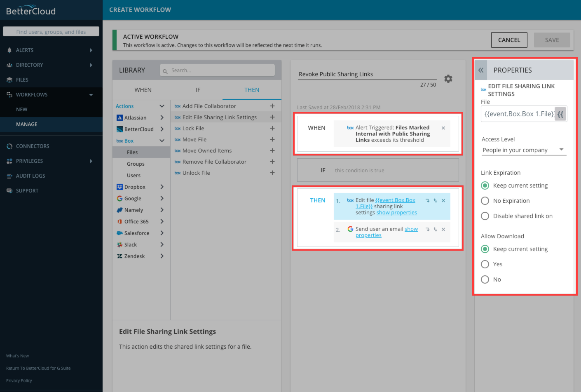Image resolution: width=581 pixels, height=392 pixels.
Task: Switch to the THEN library tab
Action: pyautogui.click(x=252, y=90)
